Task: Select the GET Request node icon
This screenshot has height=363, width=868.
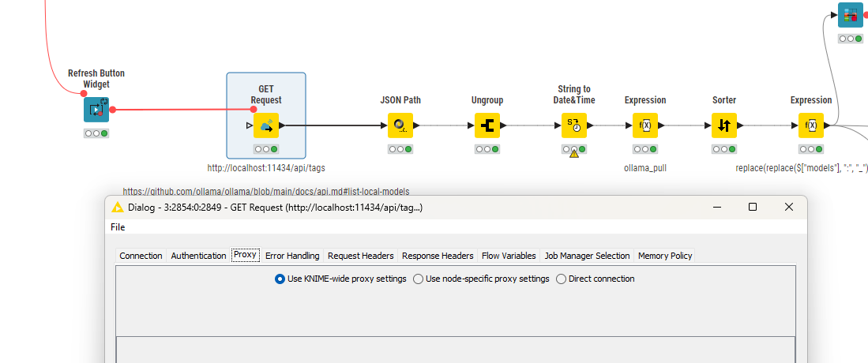Action: (265, 125)
